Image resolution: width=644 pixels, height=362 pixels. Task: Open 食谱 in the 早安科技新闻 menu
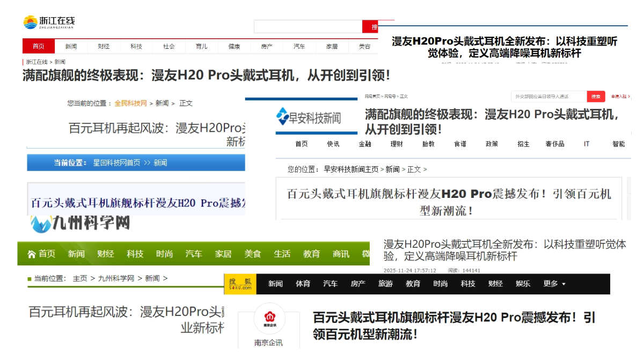[460, 144]
